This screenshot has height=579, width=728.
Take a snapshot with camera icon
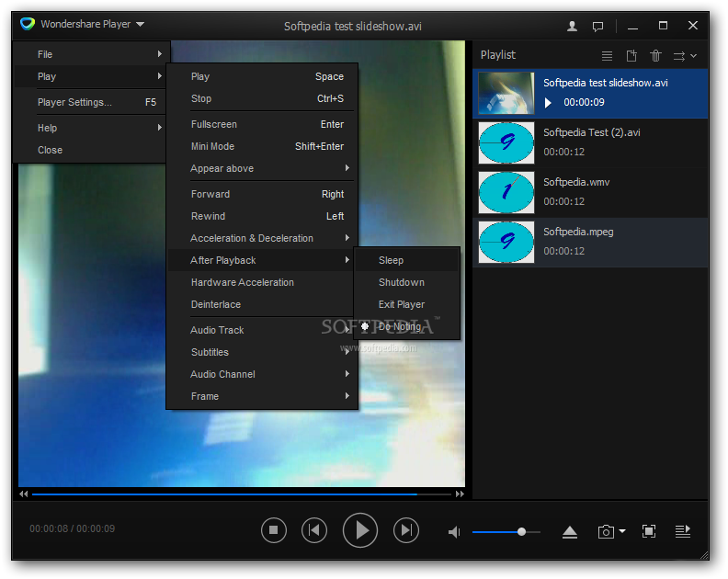[x=606, y=531]
